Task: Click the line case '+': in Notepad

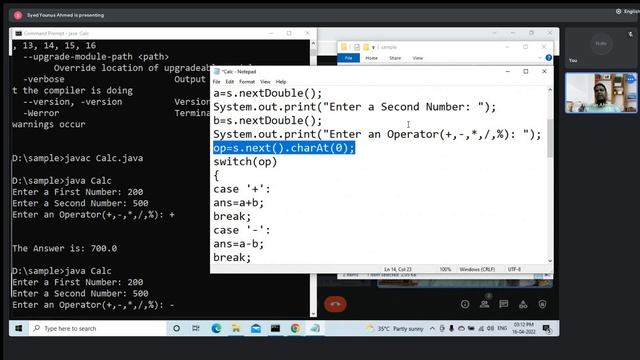Action: point(242,189)
